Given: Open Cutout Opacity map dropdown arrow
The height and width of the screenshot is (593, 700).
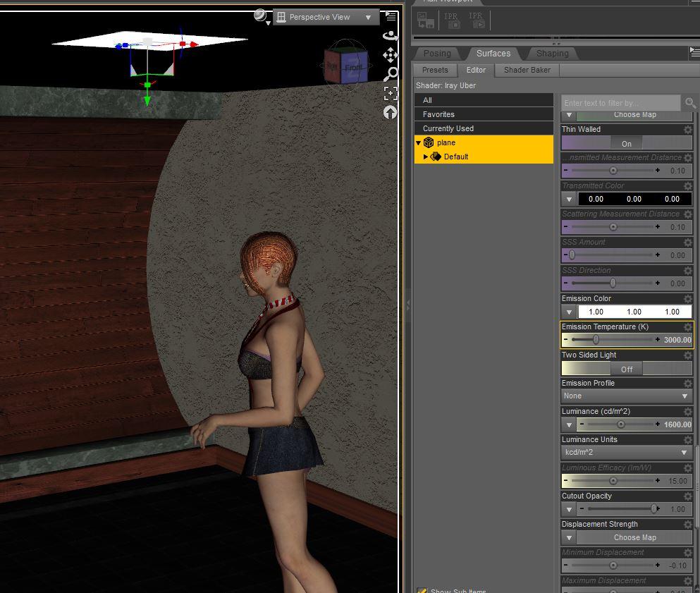Looking at the screenshot, I should click(569, 509).
